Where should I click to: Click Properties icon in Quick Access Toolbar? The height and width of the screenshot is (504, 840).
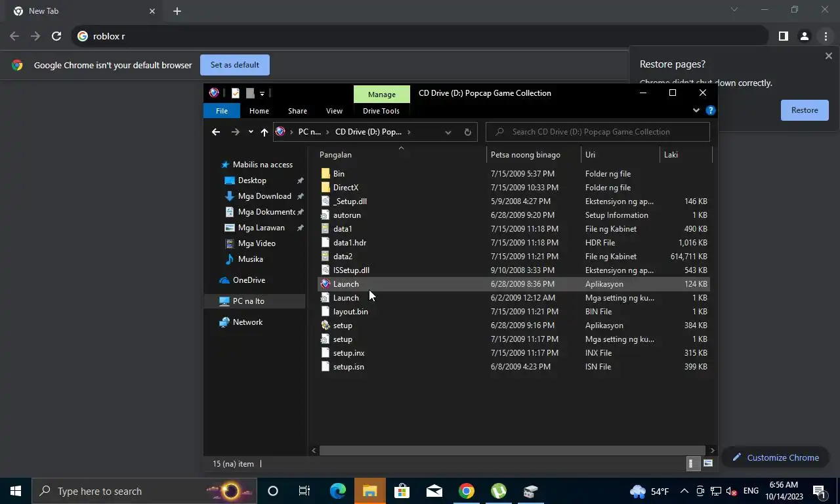[x=236, y=93]
